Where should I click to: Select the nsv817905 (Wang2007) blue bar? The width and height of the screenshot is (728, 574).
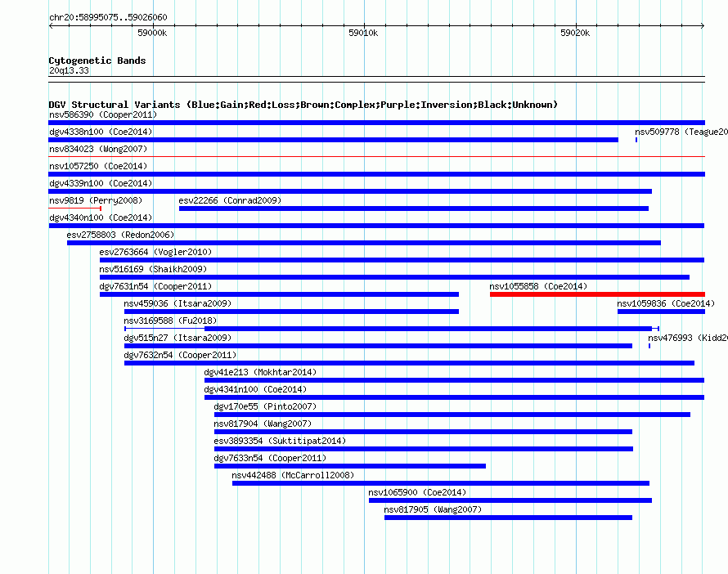click(509, 518)
